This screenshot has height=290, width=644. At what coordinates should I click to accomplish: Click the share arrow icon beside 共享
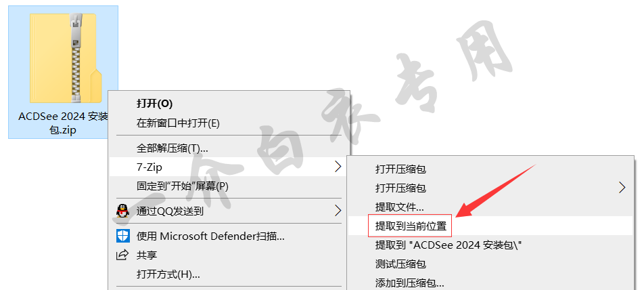tap(122, 255)
